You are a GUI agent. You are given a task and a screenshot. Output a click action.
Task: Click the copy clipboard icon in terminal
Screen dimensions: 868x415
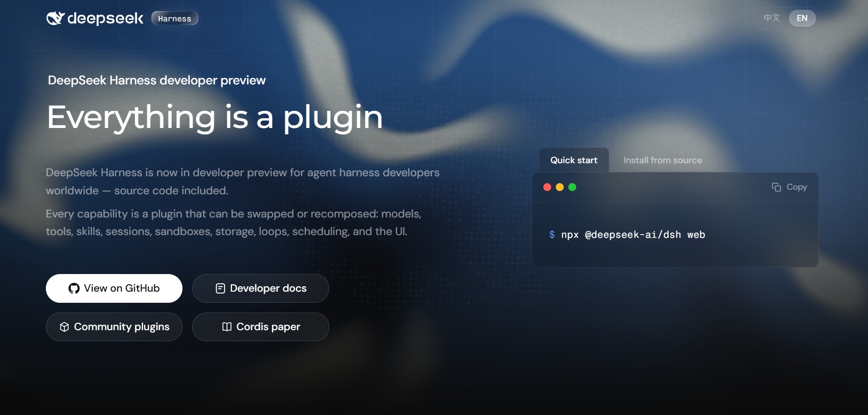(776, 187)
